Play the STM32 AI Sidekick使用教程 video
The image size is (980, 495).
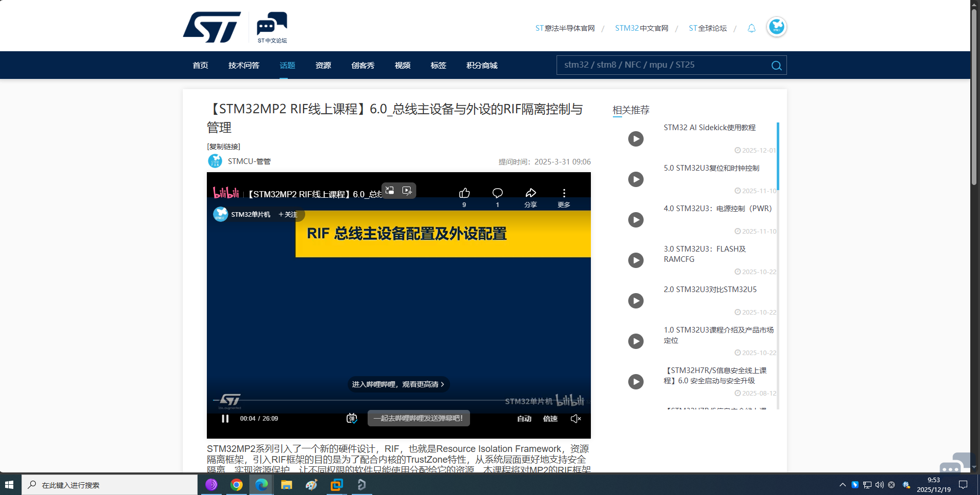[x=636, y=139]
